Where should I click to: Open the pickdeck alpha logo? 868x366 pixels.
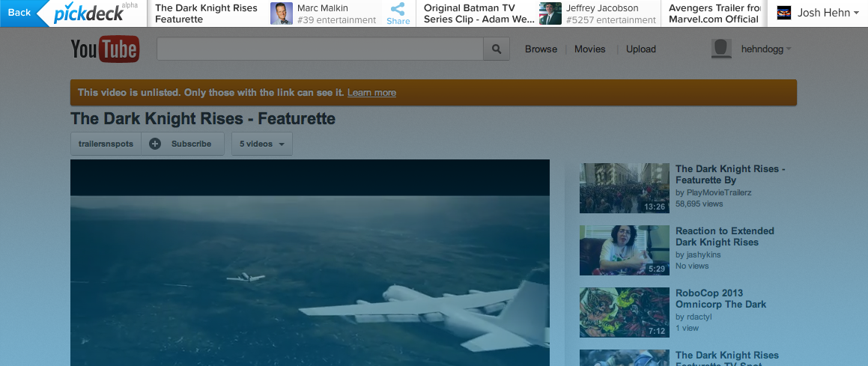coord(95,13)
